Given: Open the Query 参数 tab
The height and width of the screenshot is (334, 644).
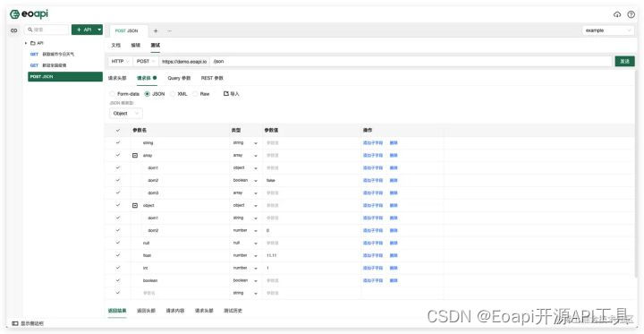Looking at the screenshot, I should (x=179, y=78).
